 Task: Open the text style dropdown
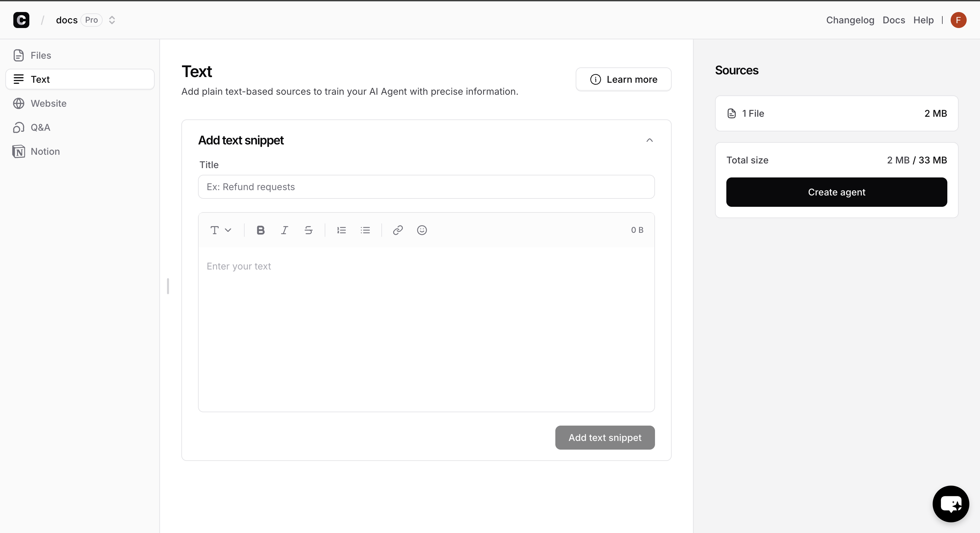click(221, 230)
